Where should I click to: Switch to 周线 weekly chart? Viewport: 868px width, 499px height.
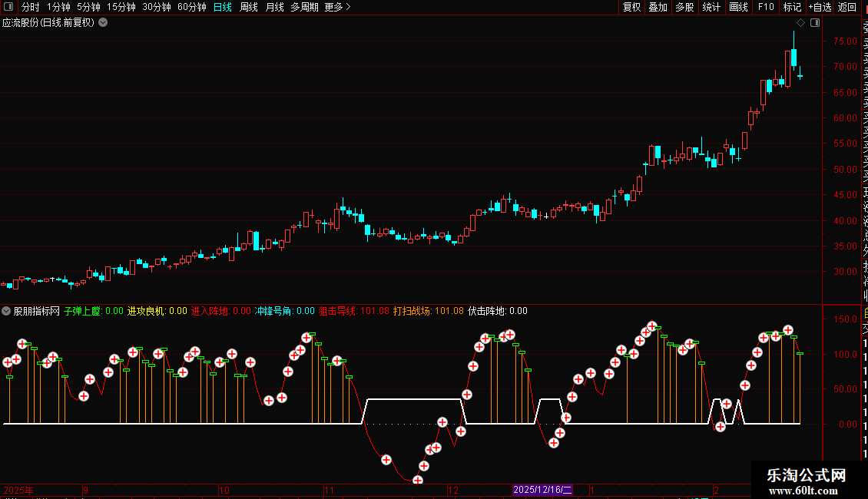[x=249, y=7]
